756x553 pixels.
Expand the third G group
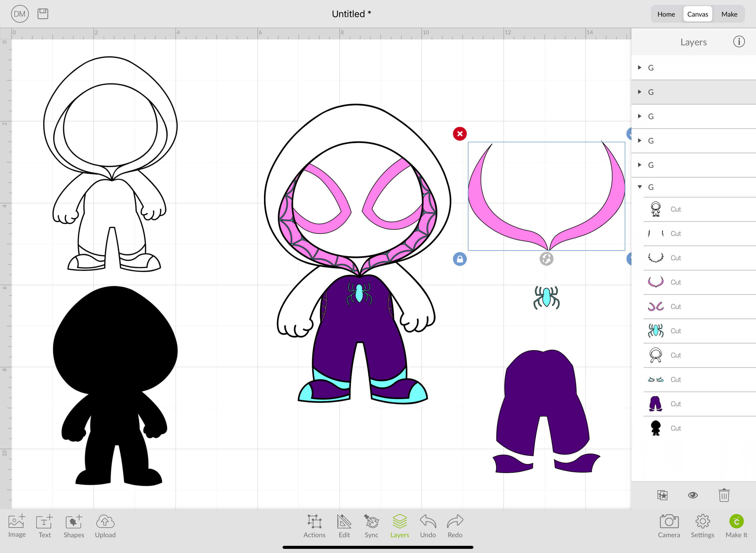[640, 116]
